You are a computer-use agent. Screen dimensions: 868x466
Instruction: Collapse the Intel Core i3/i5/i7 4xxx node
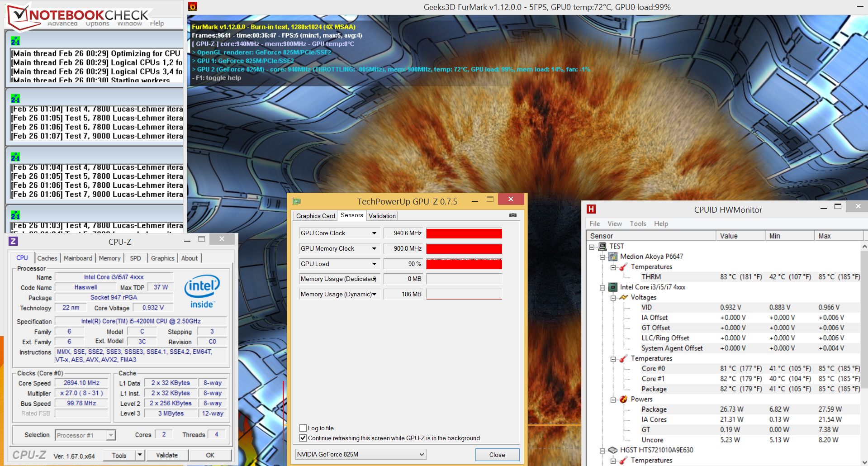[602, 288]
